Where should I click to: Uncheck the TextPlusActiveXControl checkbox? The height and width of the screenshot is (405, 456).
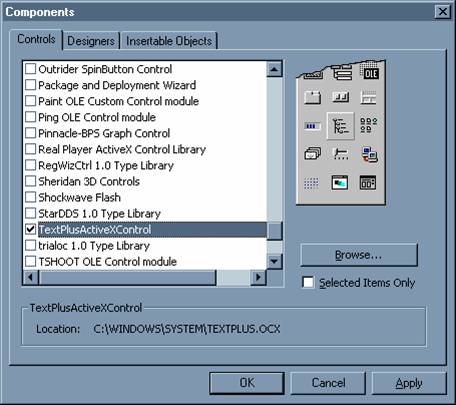(x=30, y=229)
